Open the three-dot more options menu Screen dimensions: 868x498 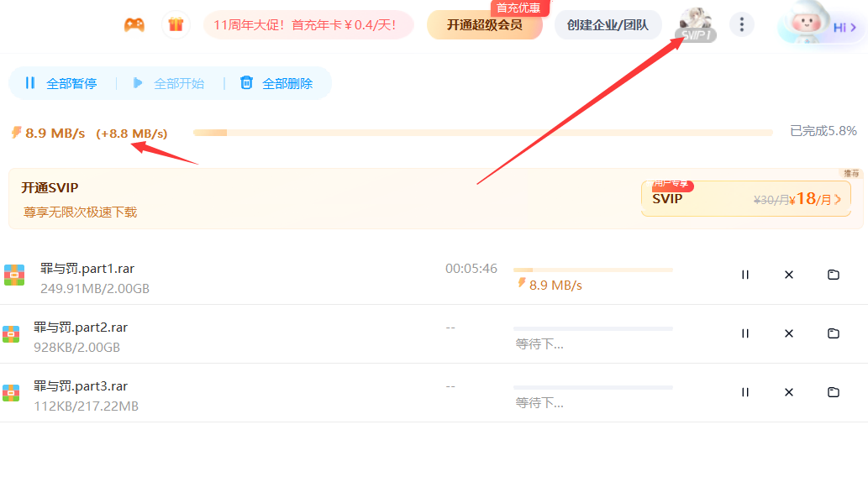point(742,24)
